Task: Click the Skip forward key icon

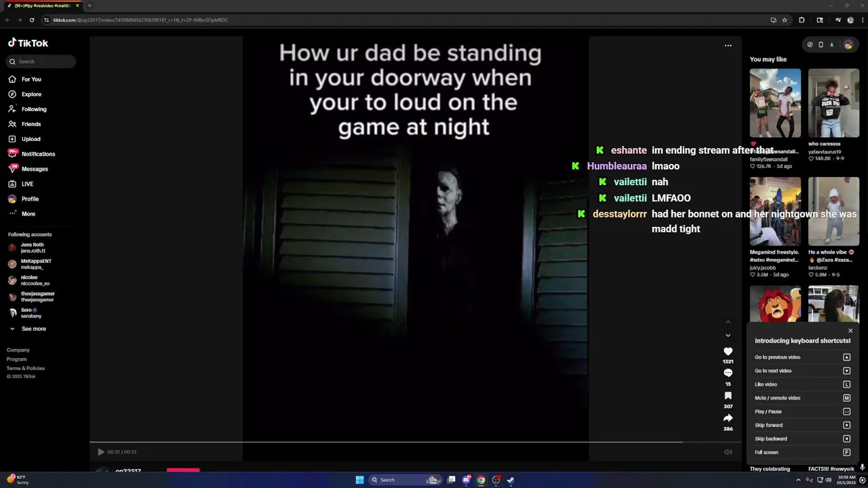Action: (846, 425)
